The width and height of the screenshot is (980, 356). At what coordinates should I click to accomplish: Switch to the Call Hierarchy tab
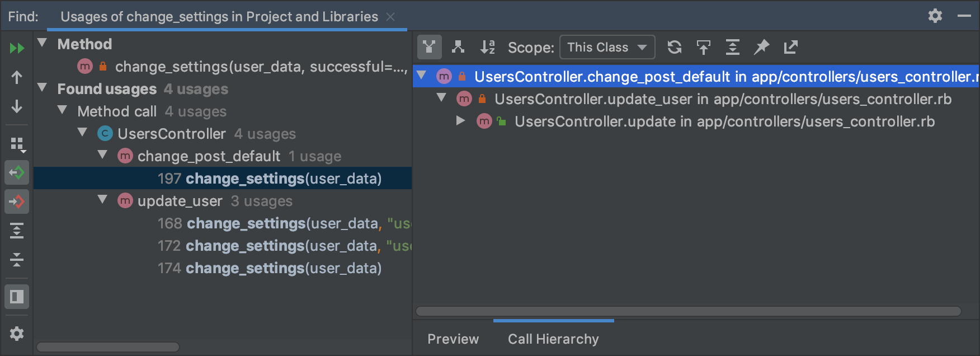click(553, 339)
